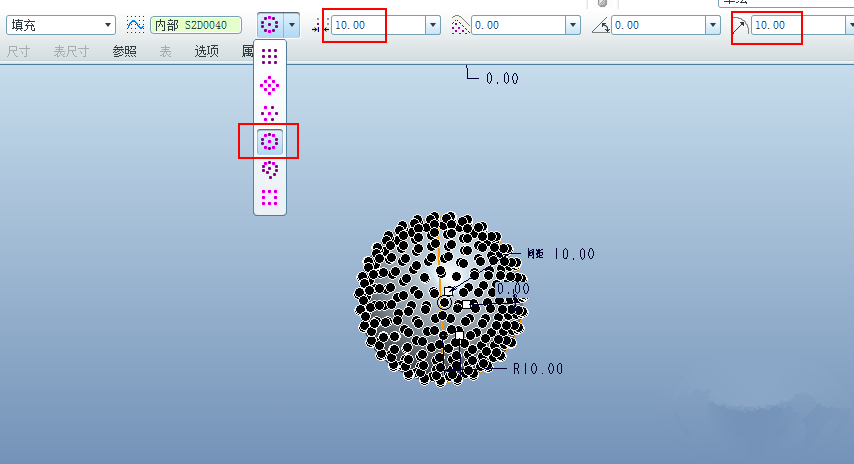This screenshot has height=464, width=854.
Task: Choose the diamond grid fill pattern option
Action: (x=270, y=86)
